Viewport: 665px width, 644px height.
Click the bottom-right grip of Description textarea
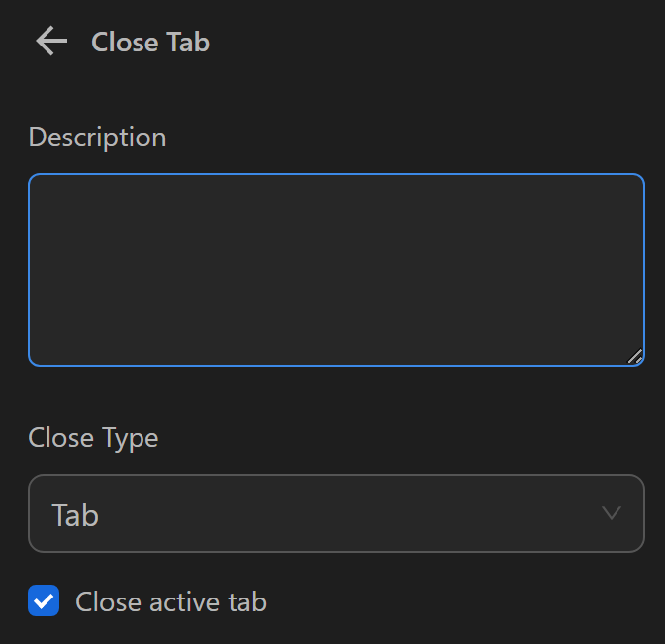pos(634,356)
